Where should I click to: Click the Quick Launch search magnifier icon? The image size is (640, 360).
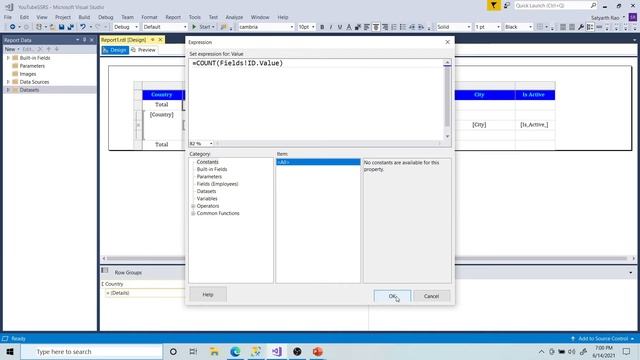(x=593, y=5)
